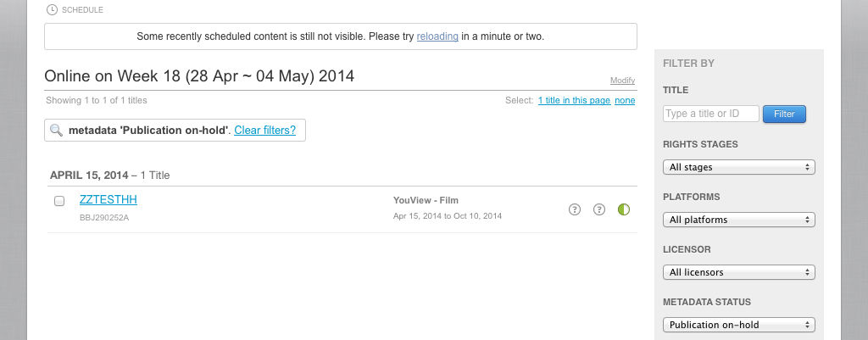868x340 pixels.
Task: Expand the Platforms dropdown
Action: [738, 220]
